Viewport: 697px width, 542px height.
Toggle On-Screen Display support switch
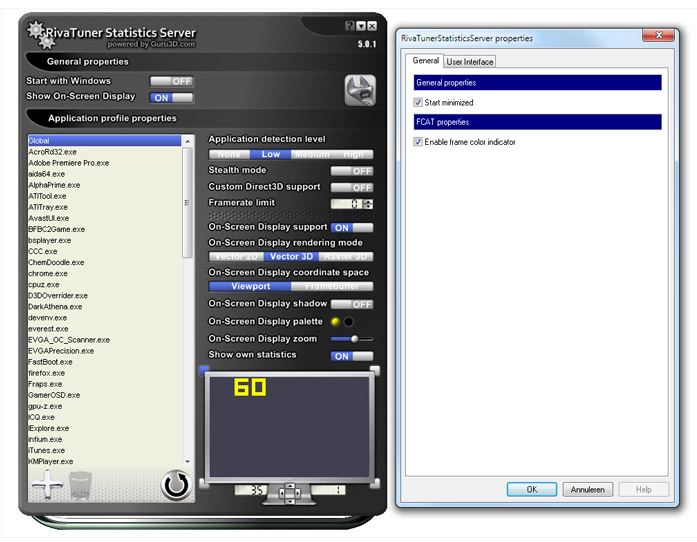tap(352, 228)
